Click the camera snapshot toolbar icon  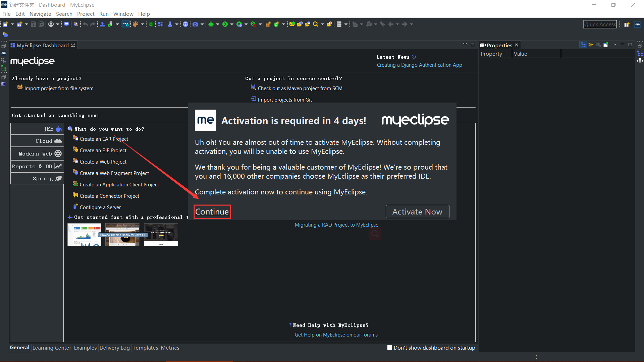pos(195,24)
